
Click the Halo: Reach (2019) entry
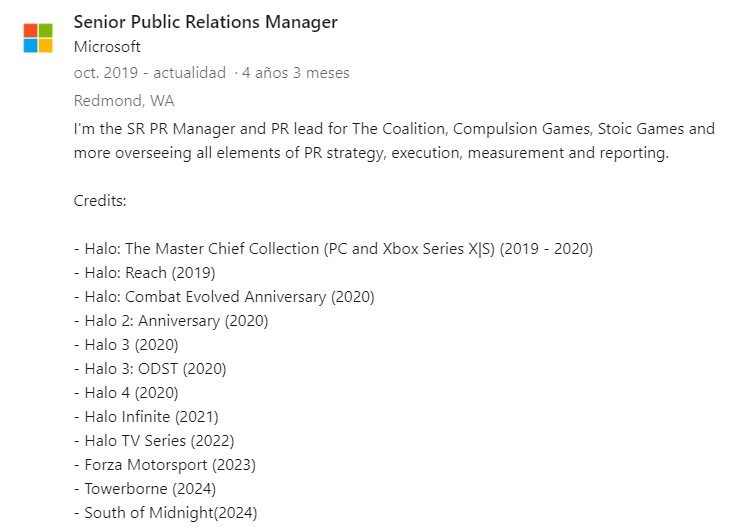(x=145, y=273)
